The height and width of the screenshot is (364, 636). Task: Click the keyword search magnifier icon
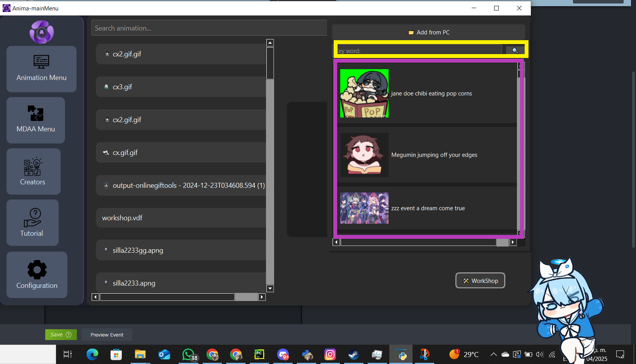[515, 50]
